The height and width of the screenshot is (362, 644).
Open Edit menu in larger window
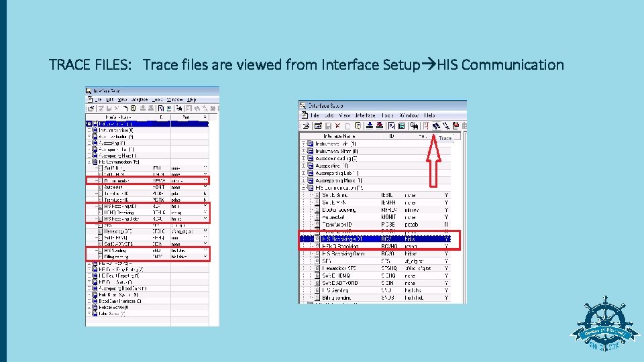point(329,115)
